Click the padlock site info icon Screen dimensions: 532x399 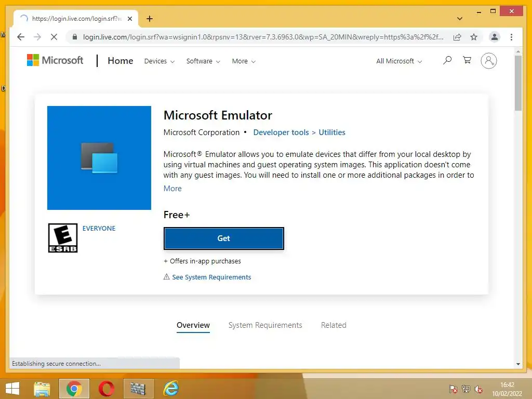click(75, 37)
